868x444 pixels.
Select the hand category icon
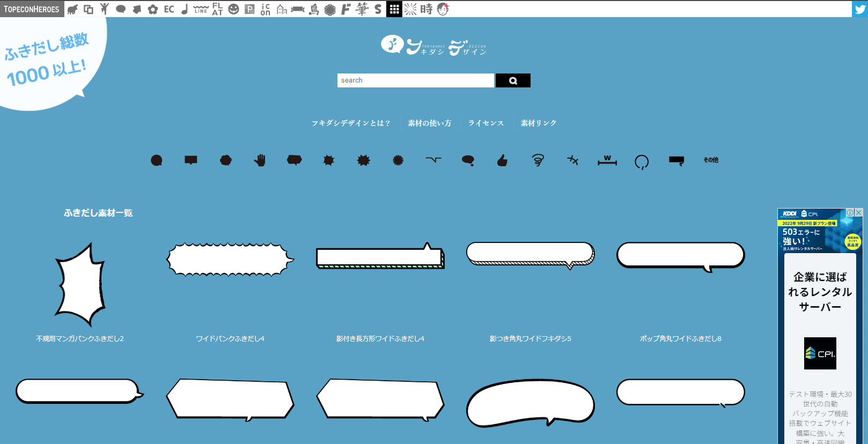coord(260,160)
